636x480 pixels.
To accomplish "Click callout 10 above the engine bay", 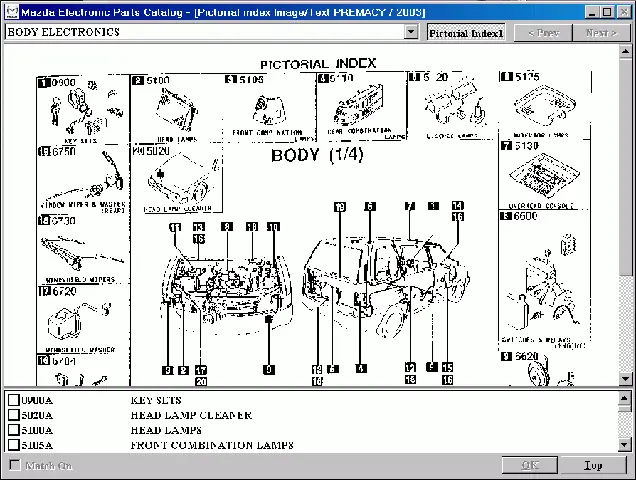I will pos(273,226).
